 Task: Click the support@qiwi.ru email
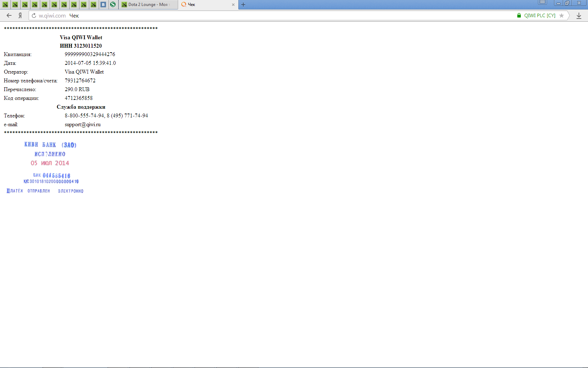[83, 124]
